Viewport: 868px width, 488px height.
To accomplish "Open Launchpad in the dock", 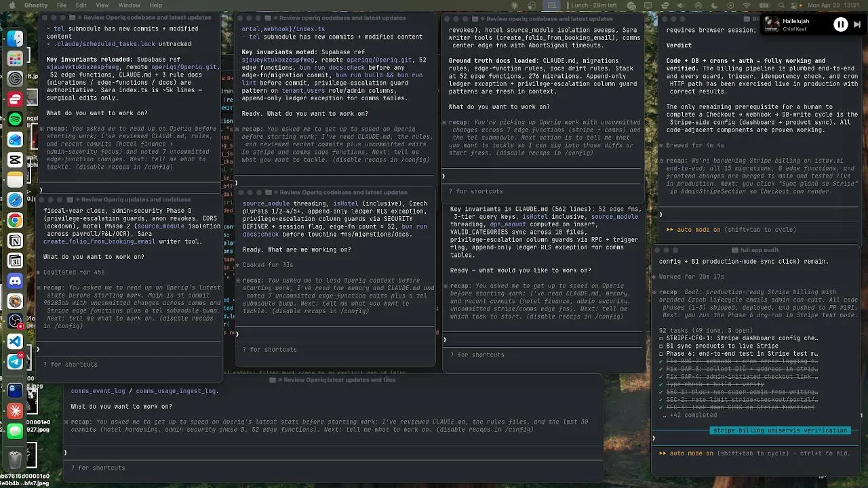I will 15,59.
